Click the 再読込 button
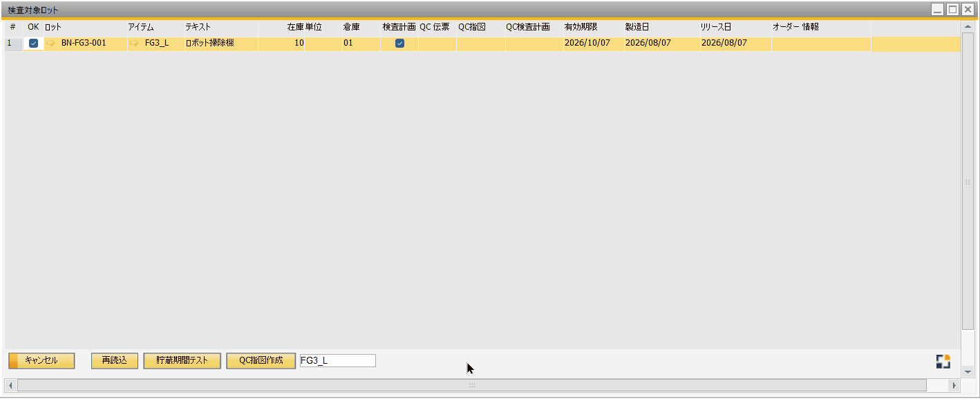The width and height of the screenshot is (980, 399). pyautogui.click(x=115, y=361)
